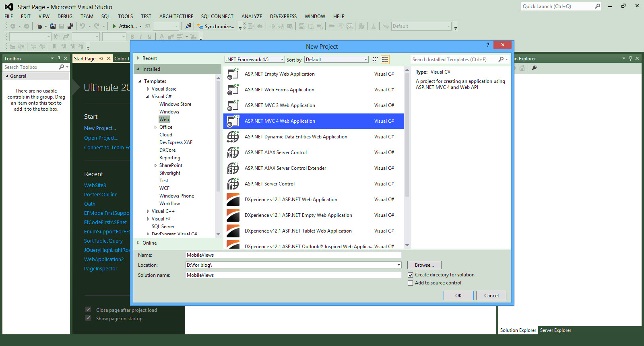Image resolution: width=644 pixels, height=346 pixels.
Task: Switch to small icons template view
Action: pyautogui.click(x=375, y=60)
